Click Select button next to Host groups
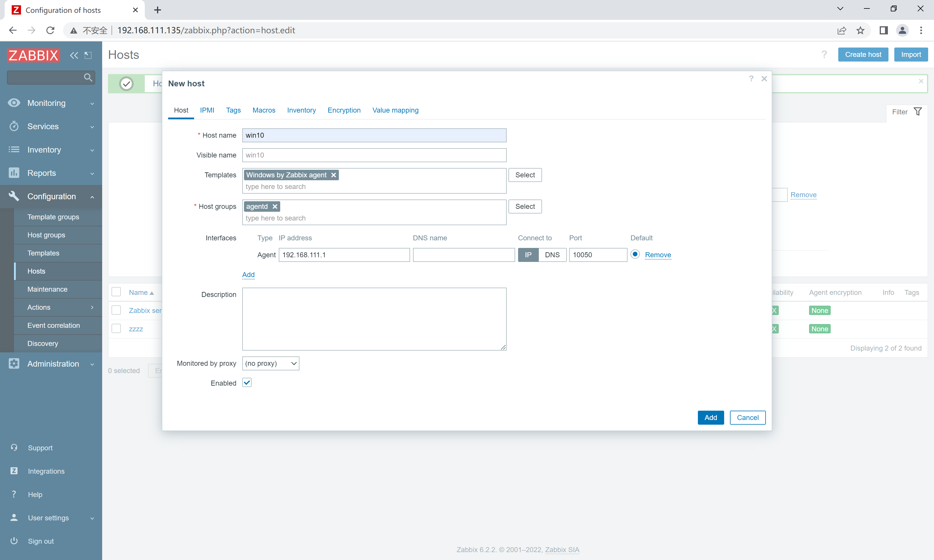934x560 pixels. 525,206
